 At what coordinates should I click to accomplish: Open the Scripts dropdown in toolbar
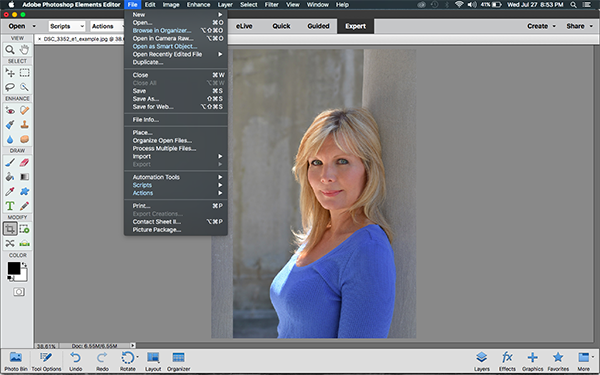67,26
